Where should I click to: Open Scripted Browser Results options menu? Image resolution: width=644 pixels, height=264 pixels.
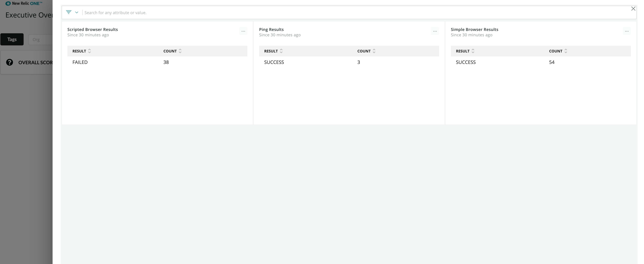(x=243, y=31)
